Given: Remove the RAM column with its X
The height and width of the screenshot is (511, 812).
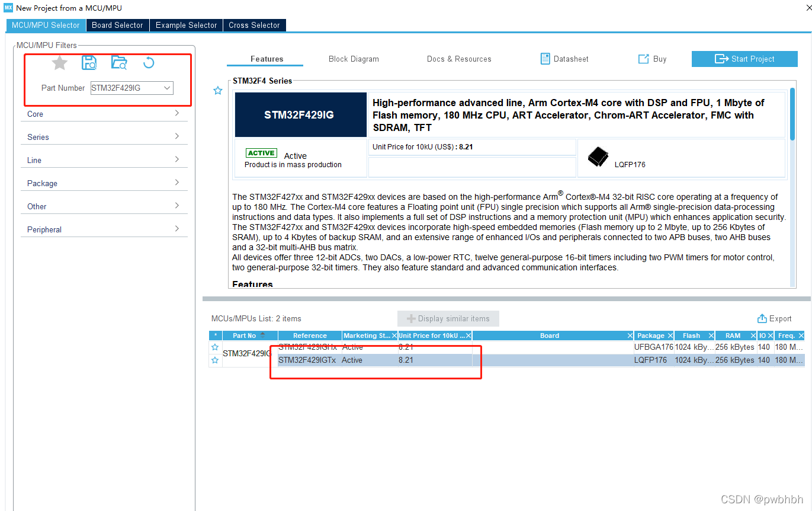Looking at the screenshot, I should click(x=753, y=336).
